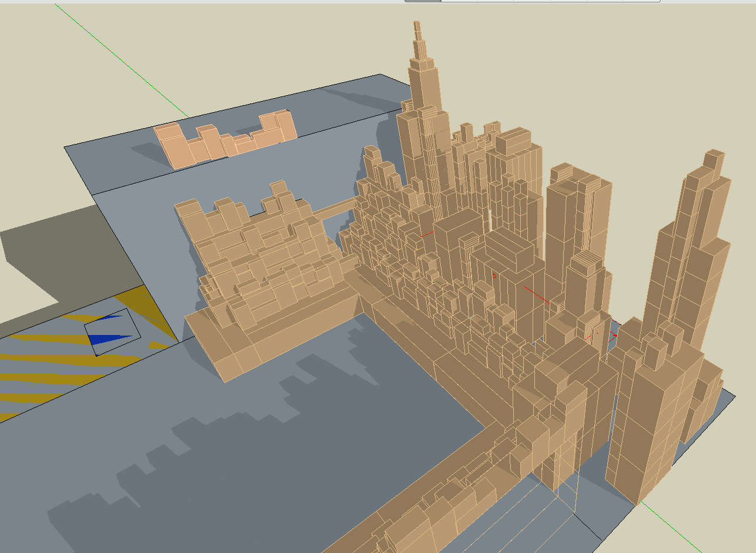Click the green axis line at top left
The height and width of the screenshot is (553, 756).
[118, 59]
